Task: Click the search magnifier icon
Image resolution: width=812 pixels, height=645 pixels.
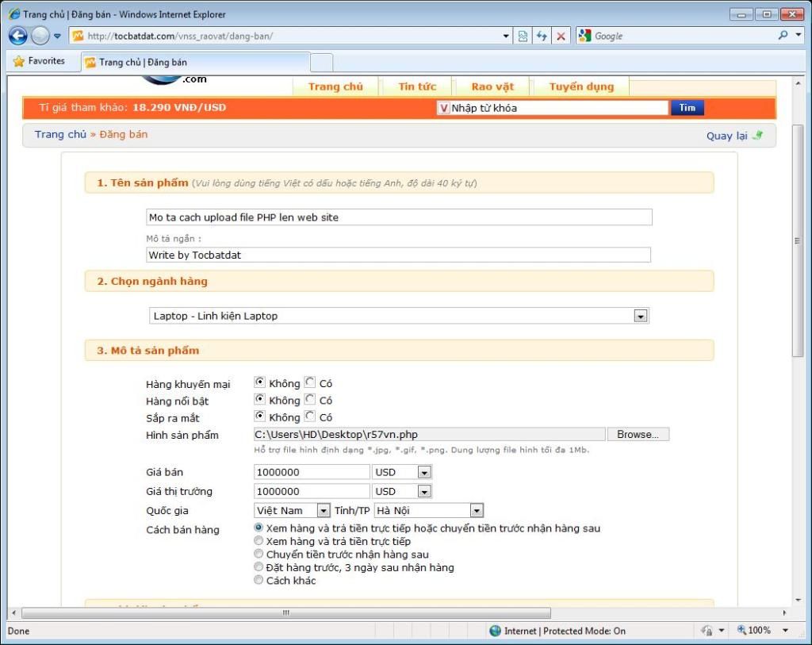Action: [783, 36]
